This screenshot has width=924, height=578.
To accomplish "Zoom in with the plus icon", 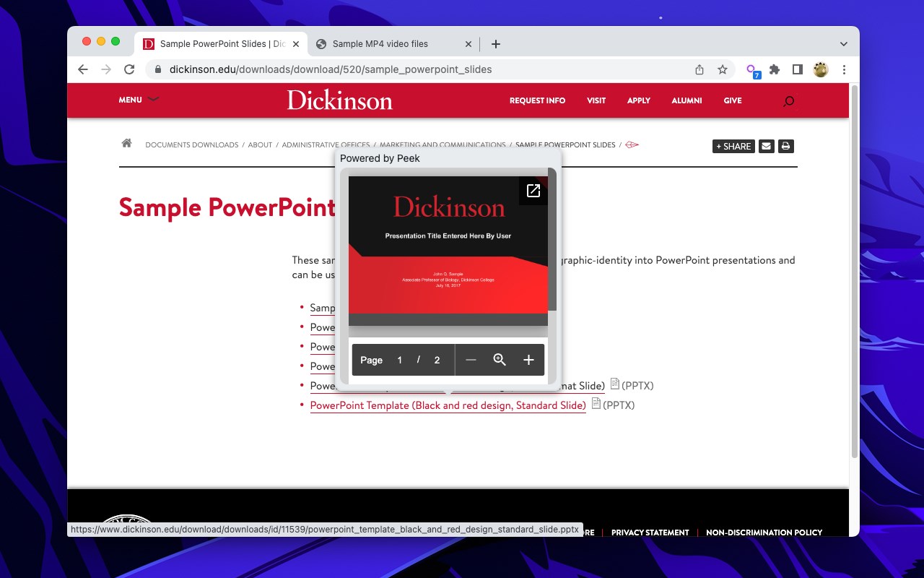I will 528,360.
